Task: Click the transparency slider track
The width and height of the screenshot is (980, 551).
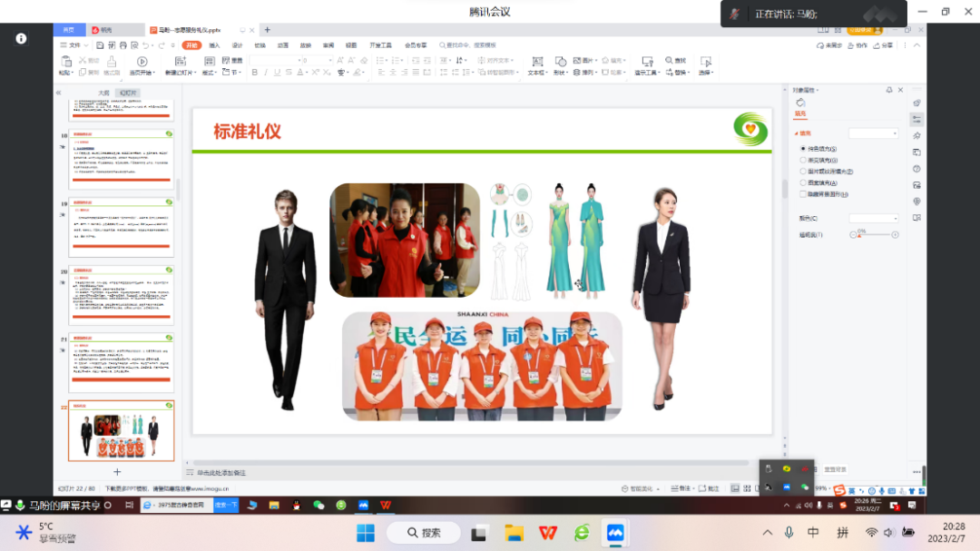Action: click(x=874, y=235)
